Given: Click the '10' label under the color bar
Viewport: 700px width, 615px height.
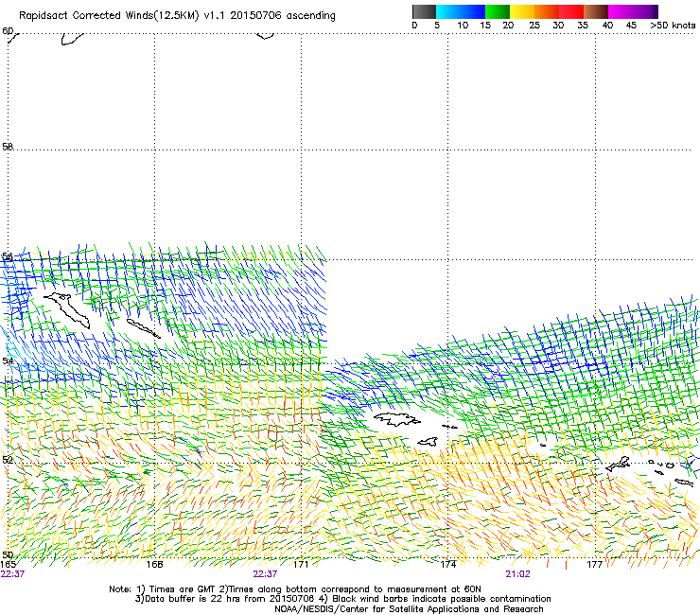Looking at the screenshot, I should click(x=463, y=26).
